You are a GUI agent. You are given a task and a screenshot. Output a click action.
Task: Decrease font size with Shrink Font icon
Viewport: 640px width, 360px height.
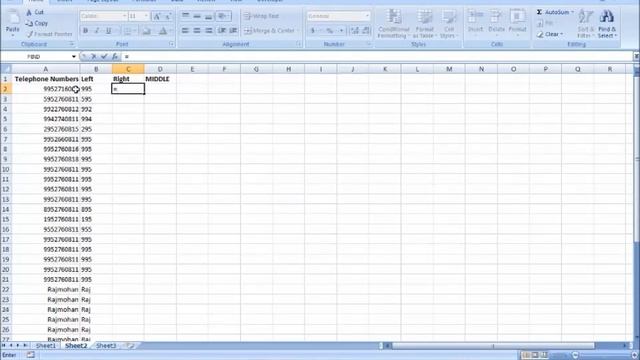point(168,16)
